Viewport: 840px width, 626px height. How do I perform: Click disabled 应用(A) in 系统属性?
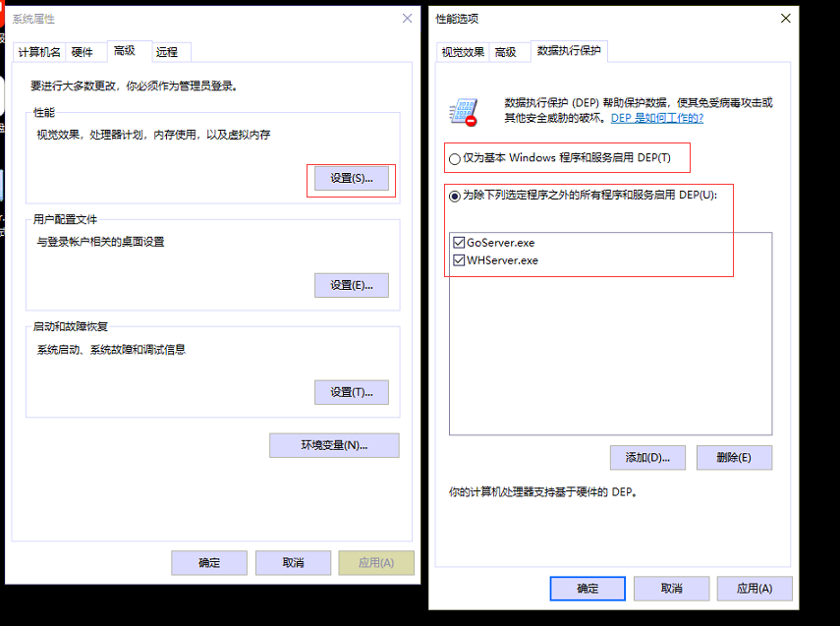tap(376, 563)
